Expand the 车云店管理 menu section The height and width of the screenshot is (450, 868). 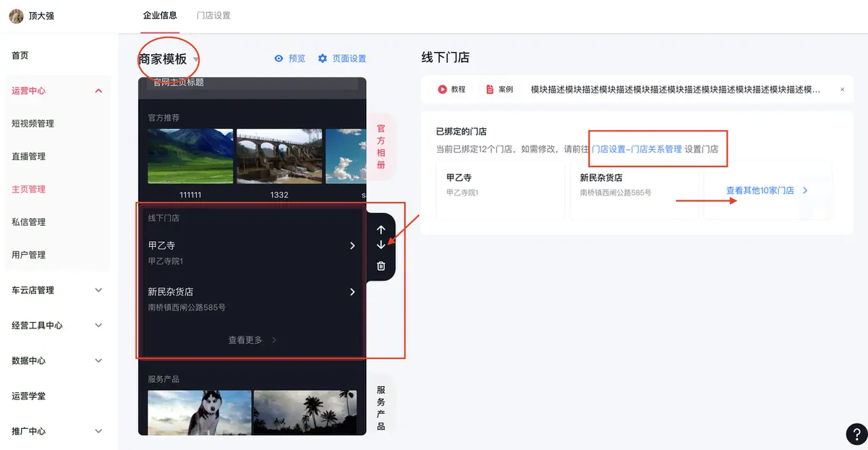[99, 290]
